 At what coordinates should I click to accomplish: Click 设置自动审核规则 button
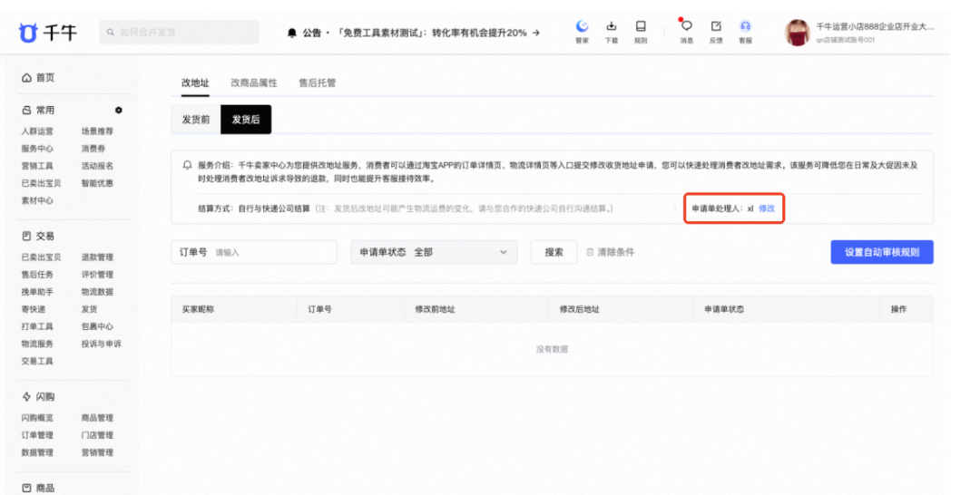[x=882, y=252]
